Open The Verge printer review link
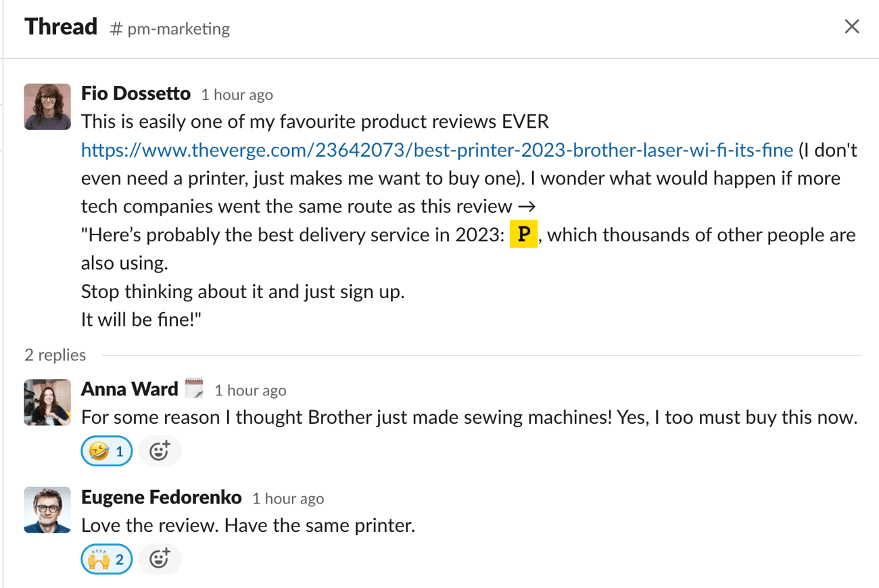Screen dimensions: 879x588 pos(437,150)
